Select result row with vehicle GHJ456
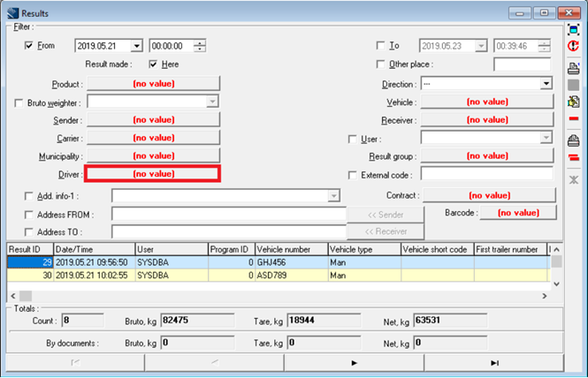Image resolution: width=588 pixels, height=378 pixels. (x=279, y=262)
